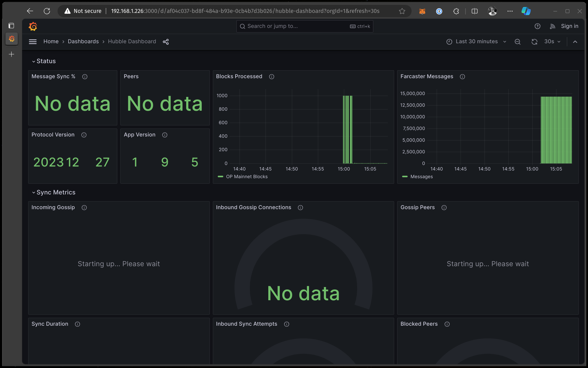Collapse the Status section expander
This screenshot has width=588, height=368.
point(33,61)
